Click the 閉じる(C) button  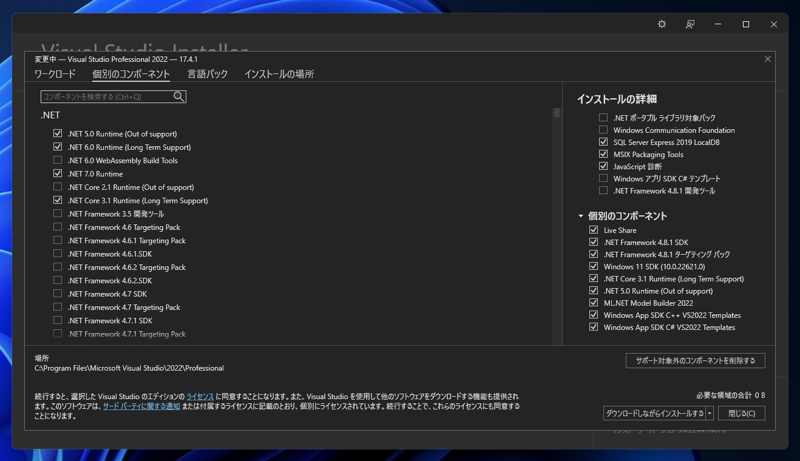click(x=741, y=413)
